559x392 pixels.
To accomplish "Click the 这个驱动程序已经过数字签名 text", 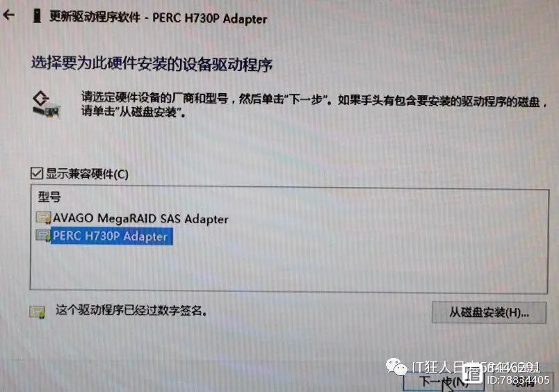I will pyautogui.click(x=131, y=311).
